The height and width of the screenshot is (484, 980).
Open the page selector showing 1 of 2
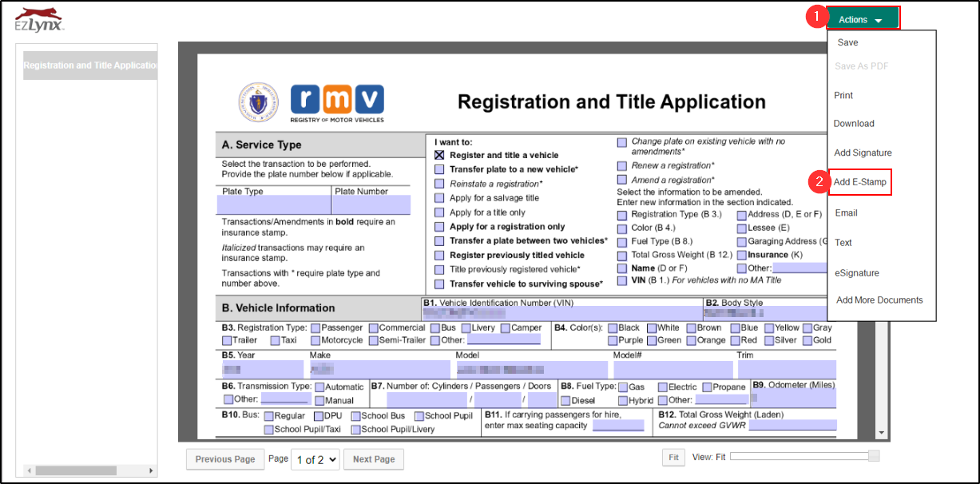(x=315, y=459)
